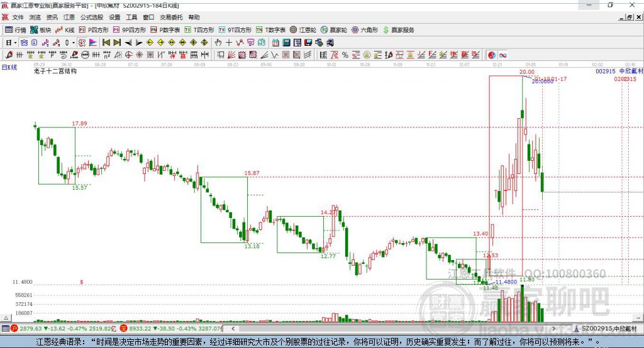Viewport: 644px width, 348px height.
Task: Open the 赢家轮 wheel tool
Action: 334,30
